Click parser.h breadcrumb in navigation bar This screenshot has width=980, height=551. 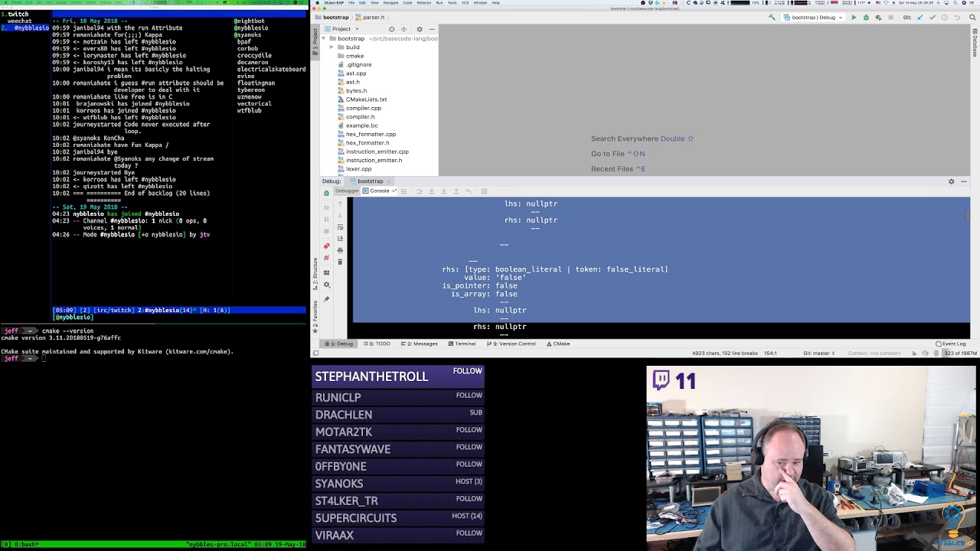coord(370,18)
